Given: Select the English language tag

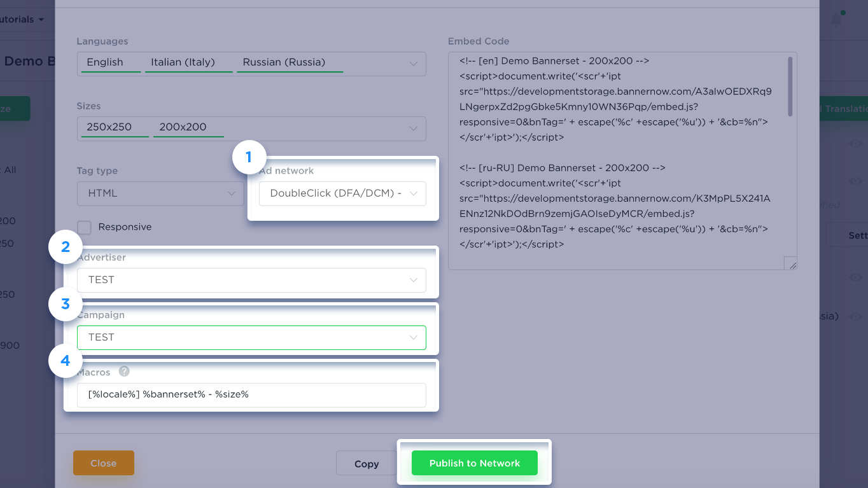Looking at the screenshot, I should pyautogui.click(x=109, y=63).
